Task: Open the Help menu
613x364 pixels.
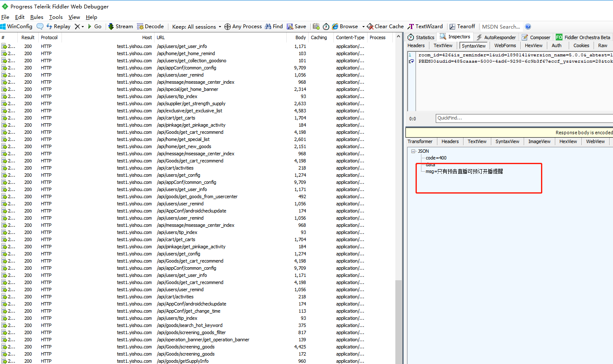Action: pos(91,17)
